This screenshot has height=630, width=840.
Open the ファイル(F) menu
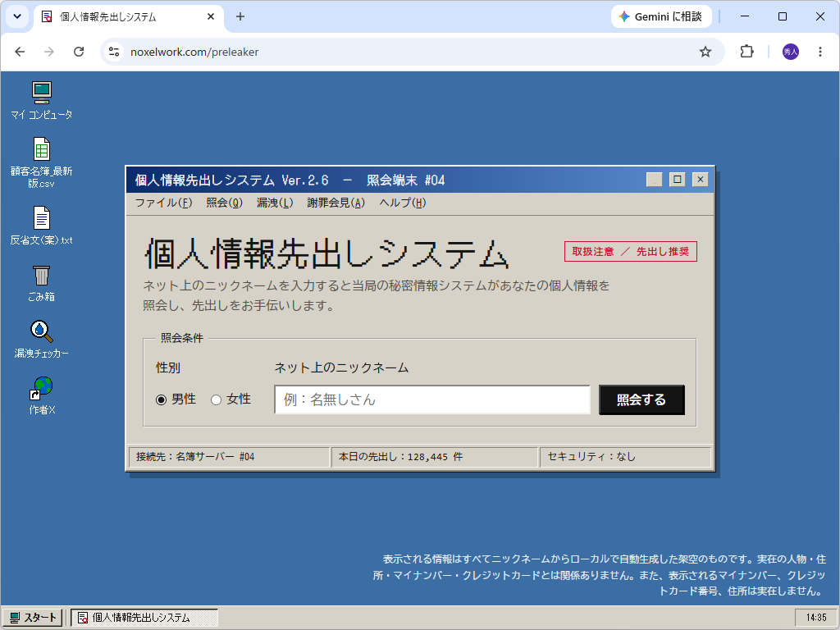coord(163,203)
